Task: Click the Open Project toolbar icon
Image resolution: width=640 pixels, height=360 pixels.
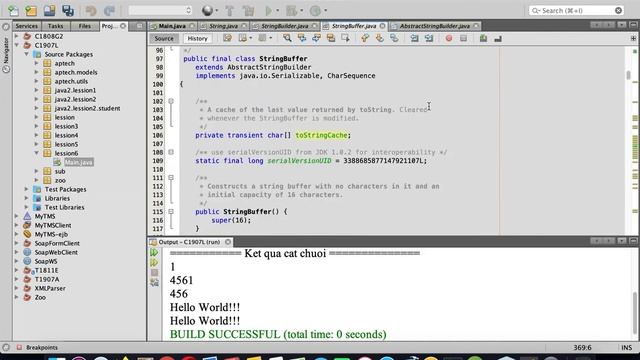Action: (49, 10)
